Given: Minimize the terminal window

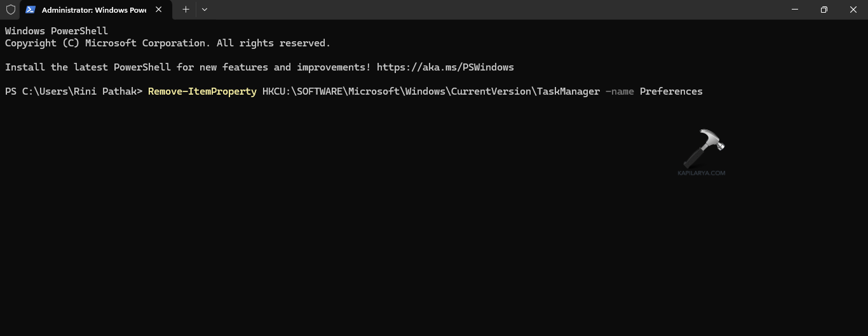Looking at the screenshot, I should click(795, 10).
